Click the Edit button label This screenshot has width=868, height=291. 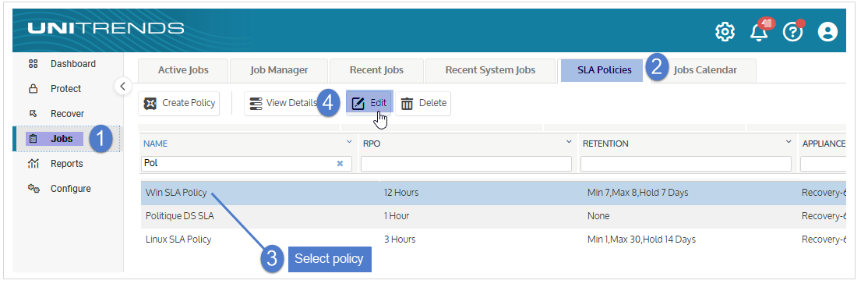378,103
